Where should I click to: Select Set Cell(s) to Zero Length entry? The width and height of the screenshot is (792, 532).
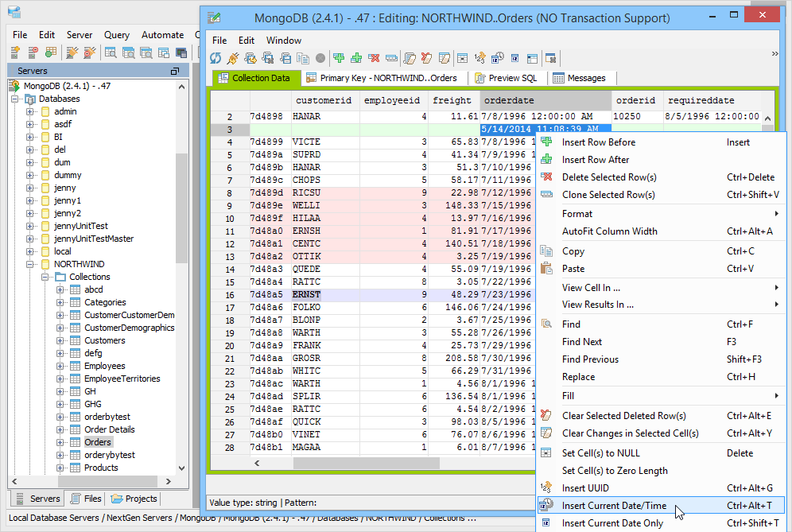point(661,471)
